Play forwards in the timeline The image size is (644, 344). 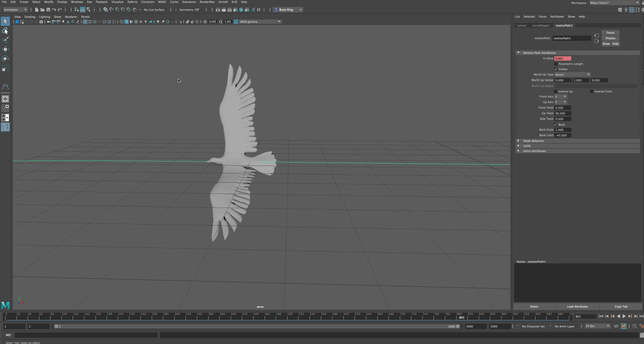click(x=624, y=316)
